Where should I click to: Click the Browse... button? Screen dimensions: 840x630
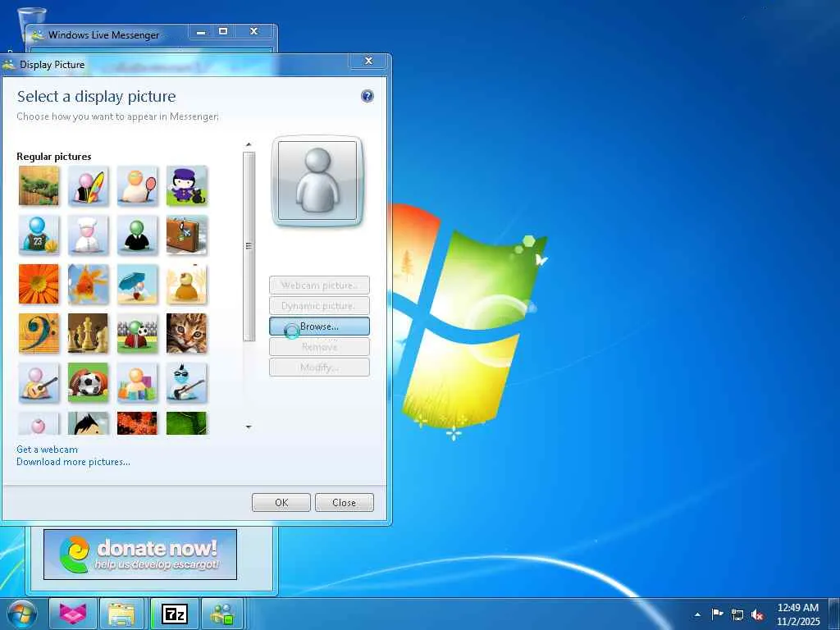319,326
